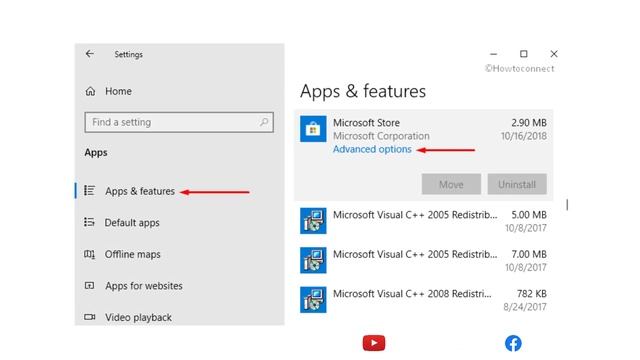Maximize the Settings window
The image size is (640, 360).
click(x=524, y=54)
